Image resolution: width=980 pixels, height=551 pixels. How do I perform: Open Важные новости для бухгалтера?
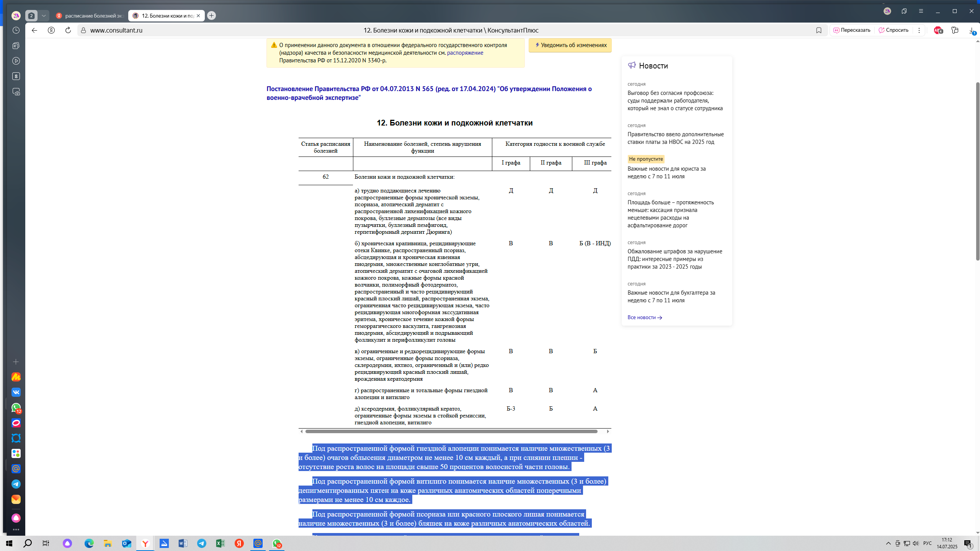click(x=671, y=297)
